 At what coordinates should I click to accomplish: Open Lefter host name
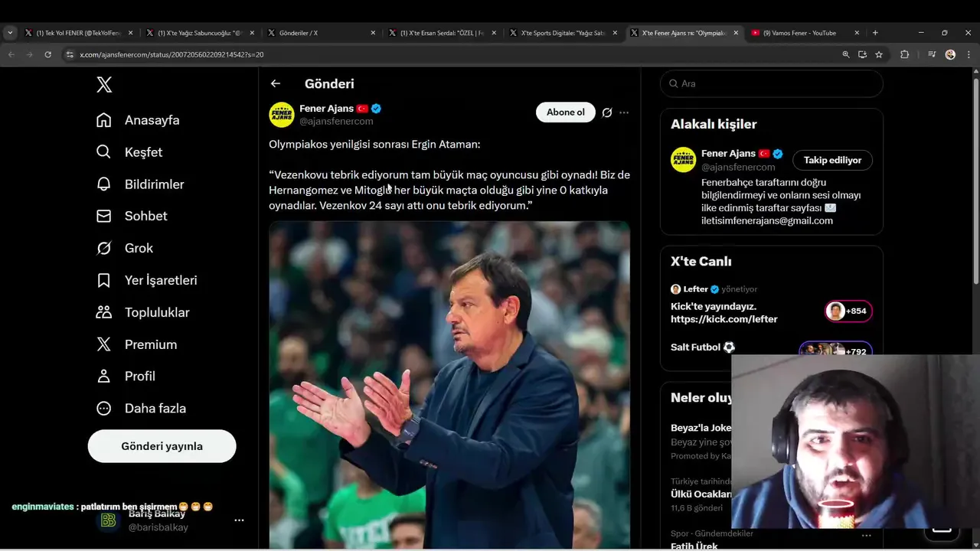(696, 289)
